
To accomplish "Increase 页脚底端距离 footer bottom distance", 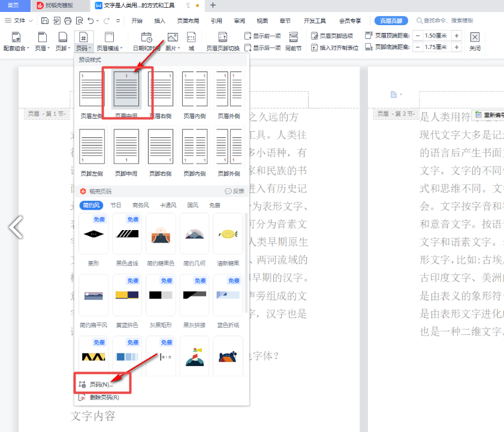I will point(457,47).
